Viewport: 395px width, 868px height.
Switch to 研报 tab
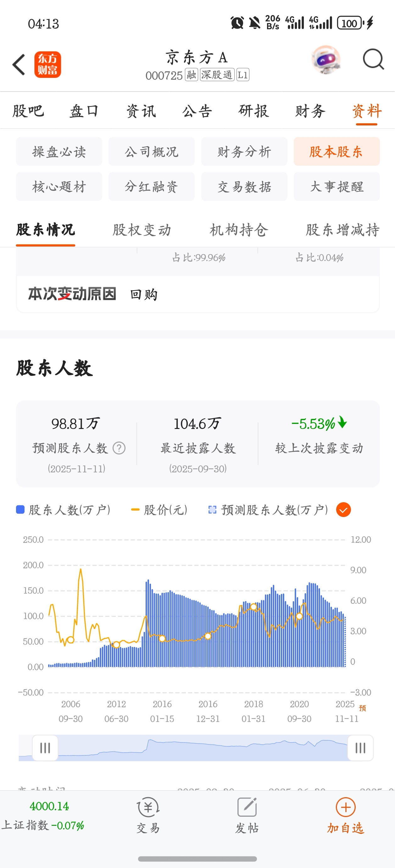coord(254,111)
